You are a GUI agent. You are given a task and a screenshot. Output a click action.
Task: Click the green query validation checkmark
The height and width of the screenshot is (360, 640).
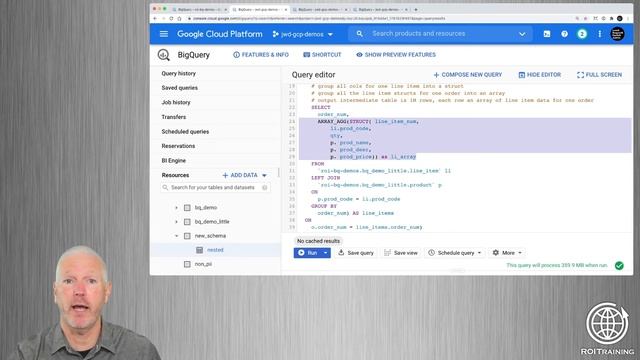[619, 265]
